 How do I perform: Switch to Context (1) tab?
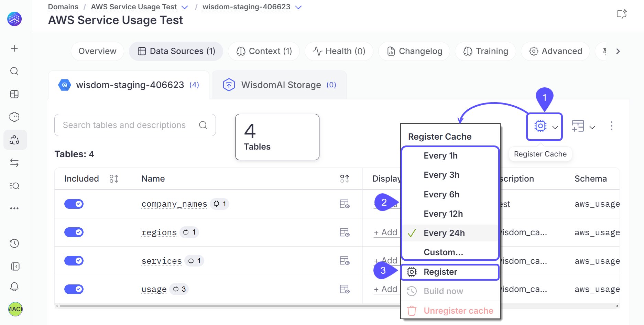coord(264,51)
